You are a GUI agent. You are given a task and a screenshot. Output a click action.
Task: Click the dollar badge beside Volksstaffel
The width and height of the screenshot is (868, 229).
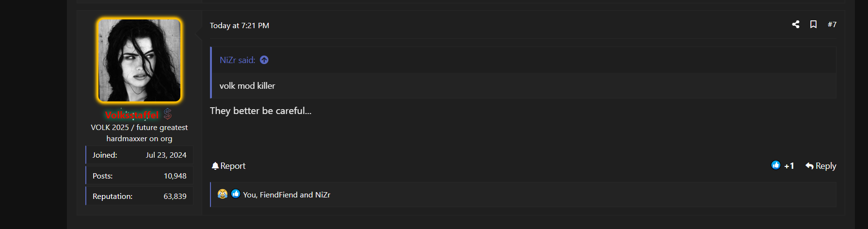pyautogui.click(x=168, y=114)
